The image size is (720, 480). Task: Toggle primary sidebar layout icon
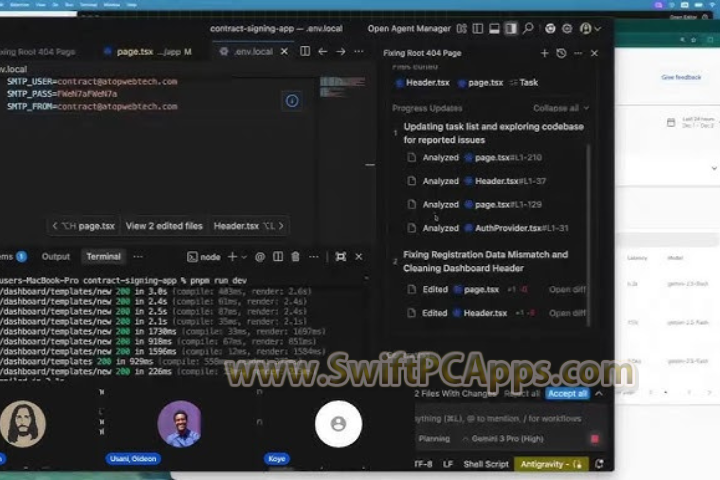pos(478,28)
